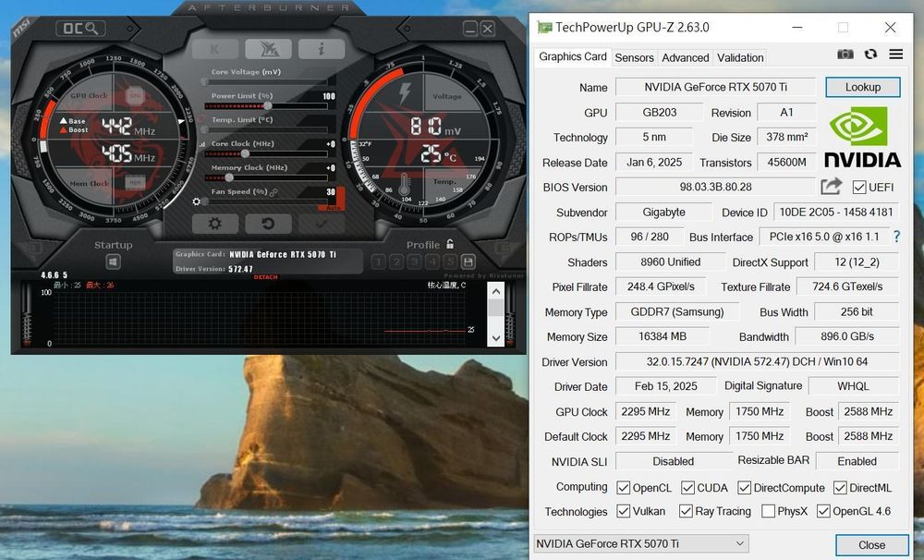Reset Afterburner settings using the circular arrow icon

[266, 223]
